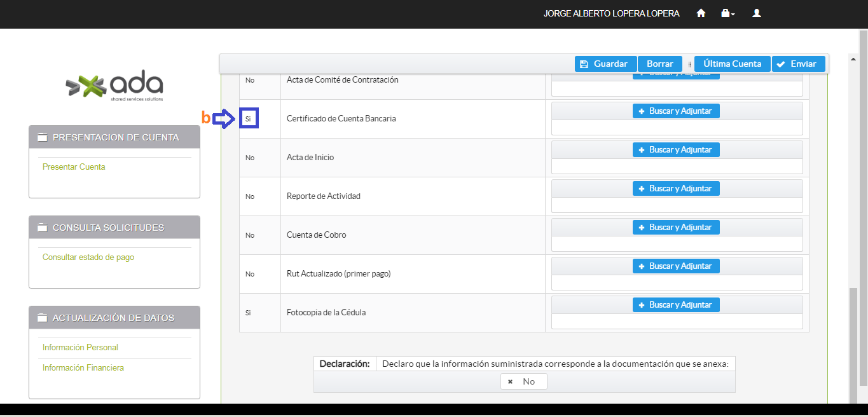
Task: Attach file for Cuenta de Cobro
Action: tap(675, 227)
